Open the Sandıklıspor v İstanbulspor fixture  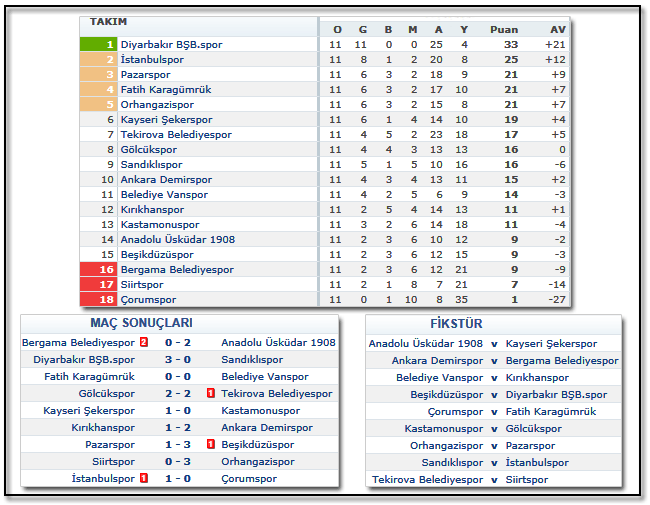493,462
